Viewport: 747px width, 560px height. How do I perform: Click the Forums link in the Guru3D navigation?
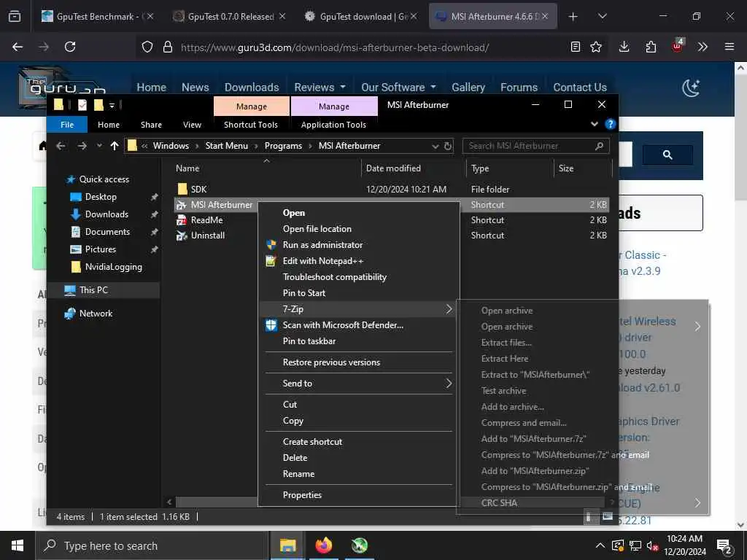coord(519,87)
